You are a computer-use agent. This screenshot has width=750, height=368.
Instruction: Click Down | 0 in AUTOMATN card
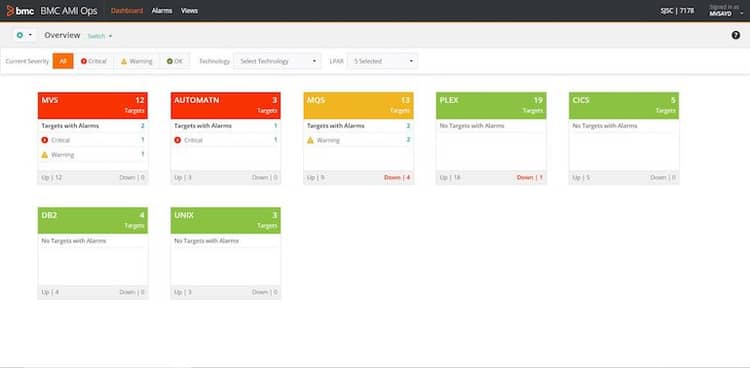pos(265,178)
